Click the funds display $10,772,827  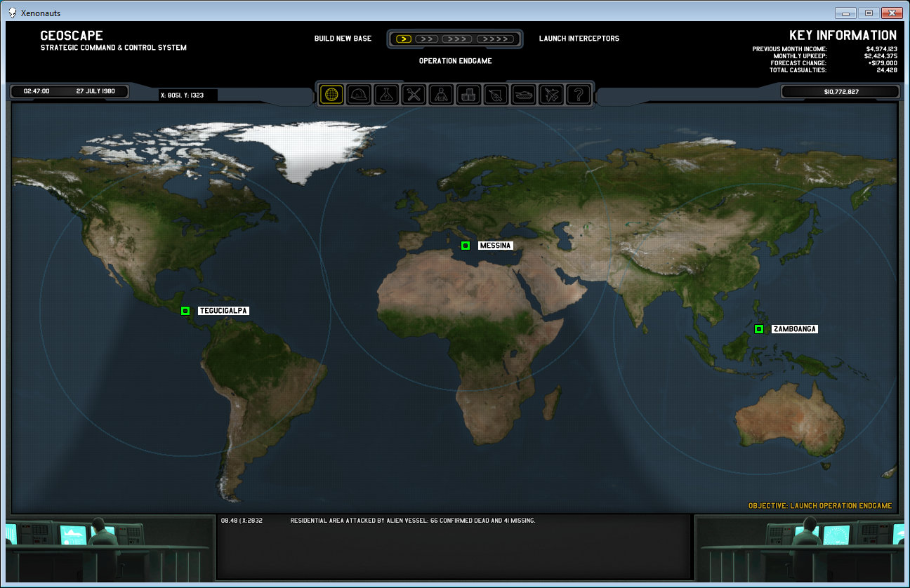point(840,92)
